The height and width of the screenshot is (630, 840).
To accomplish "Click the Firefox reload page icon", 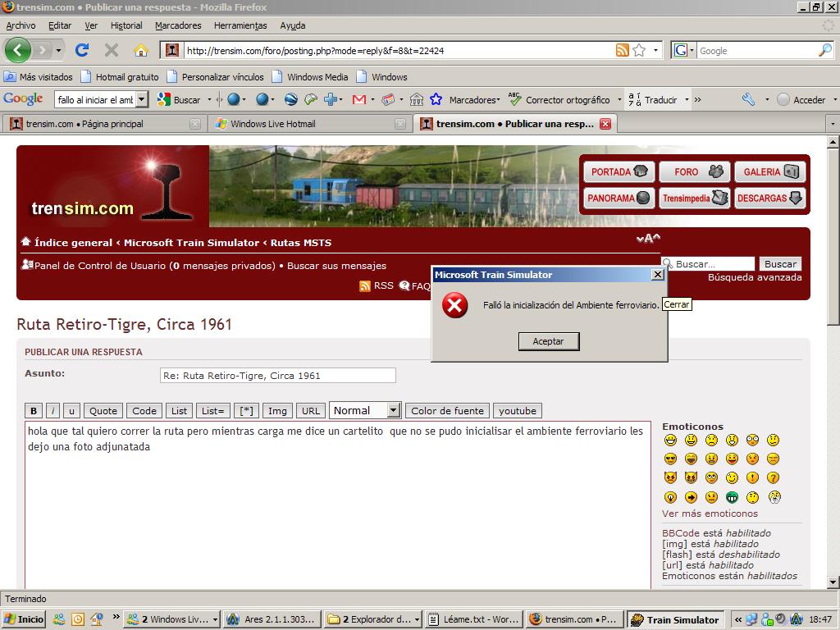I will tap(82, 50).
